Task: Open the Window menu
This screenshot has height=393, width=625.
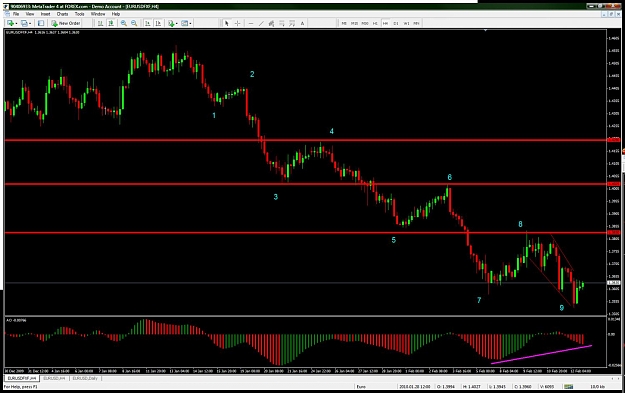Action: [x=98, y=14]
